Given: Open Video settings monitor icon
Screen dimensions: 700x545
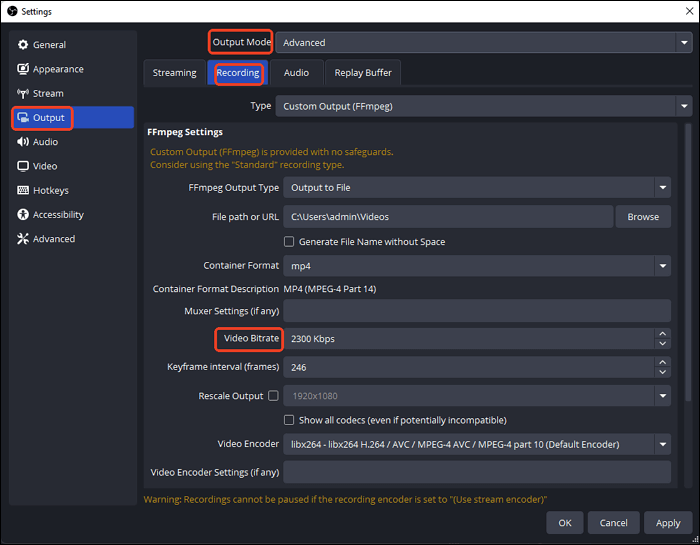Looking at the screenshot, I should click(x=24, y=166).
